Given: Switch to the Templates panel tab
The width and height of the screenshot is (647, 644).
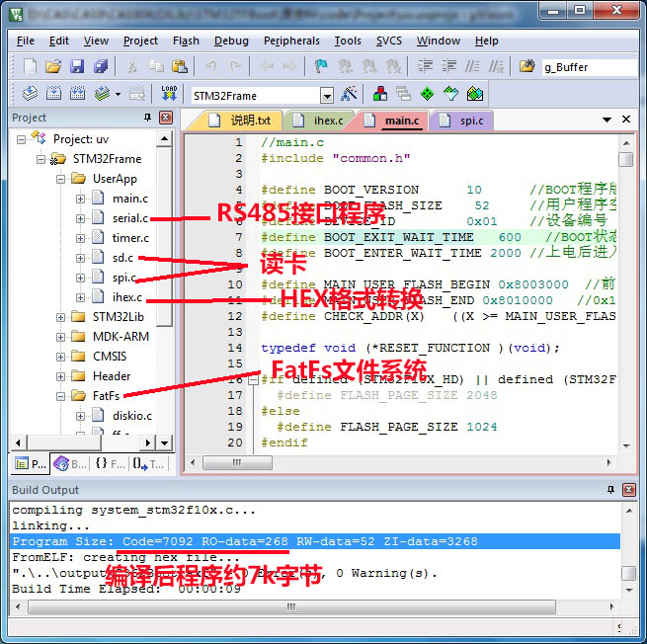Looking at the screenshot, I should (x=148, y=464).
